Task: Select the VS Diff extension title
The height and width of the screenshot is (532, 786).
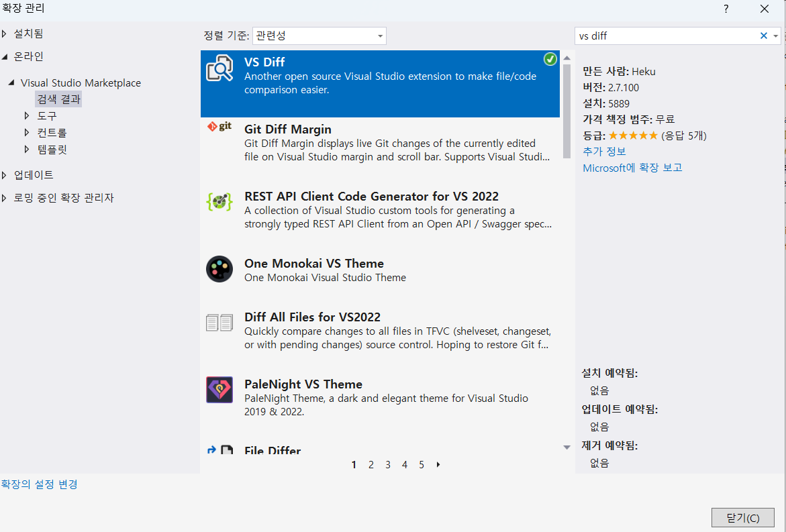Action: [x=264, y=62]
